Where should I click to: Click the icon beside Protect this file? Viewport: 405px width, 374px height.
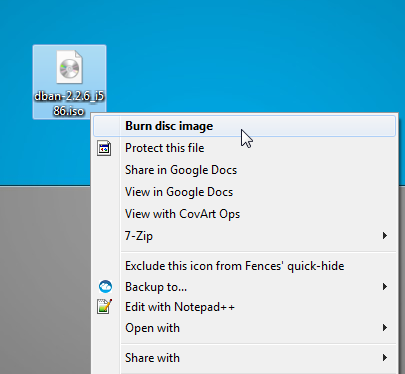pyautogui.click(x=104, y=148)
